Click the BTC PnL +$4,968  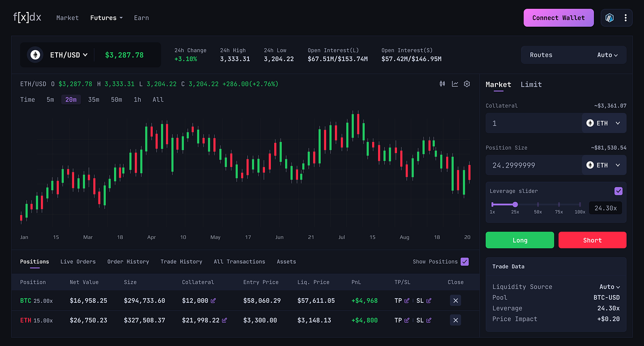click(364, 301)
